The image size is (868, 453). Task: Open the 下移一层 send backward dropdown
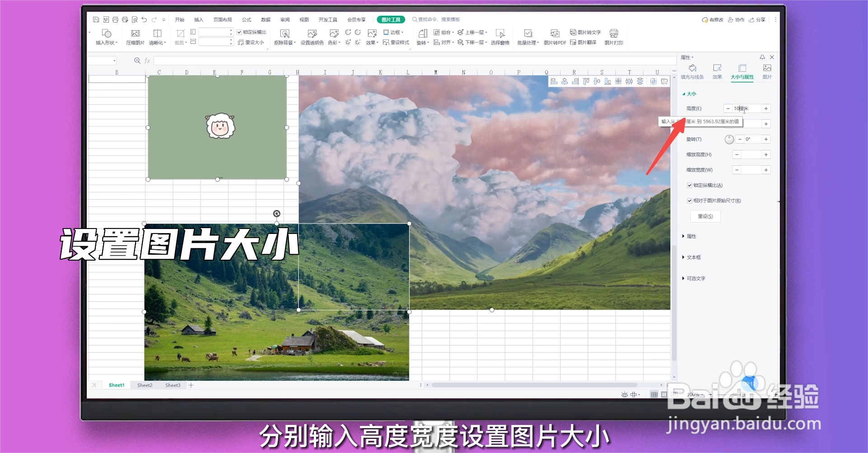(472, 42)
